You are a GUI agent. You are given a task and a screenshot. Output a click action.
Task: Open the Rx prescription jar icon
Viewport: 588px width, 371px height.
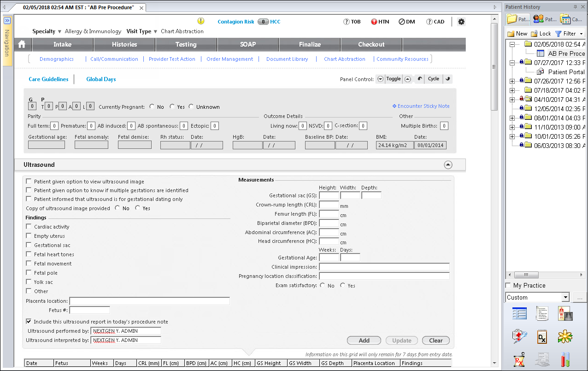point(519,359)
